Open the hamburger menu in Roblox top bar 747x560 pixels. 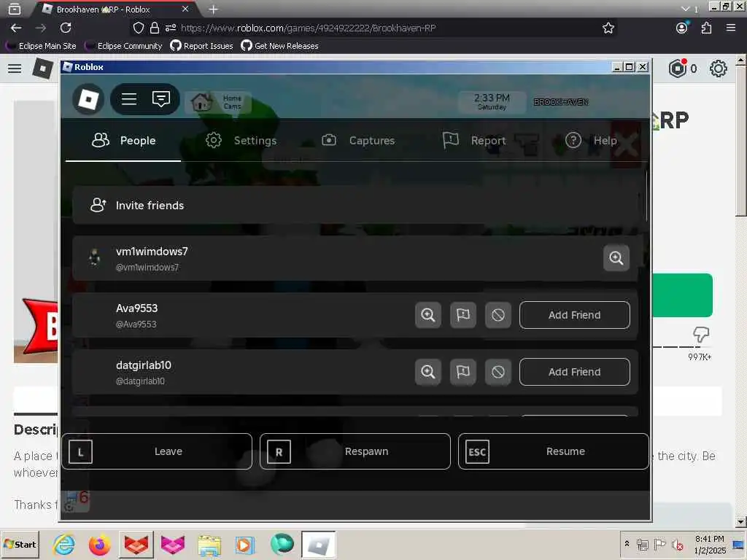click(x=129, y=99)
